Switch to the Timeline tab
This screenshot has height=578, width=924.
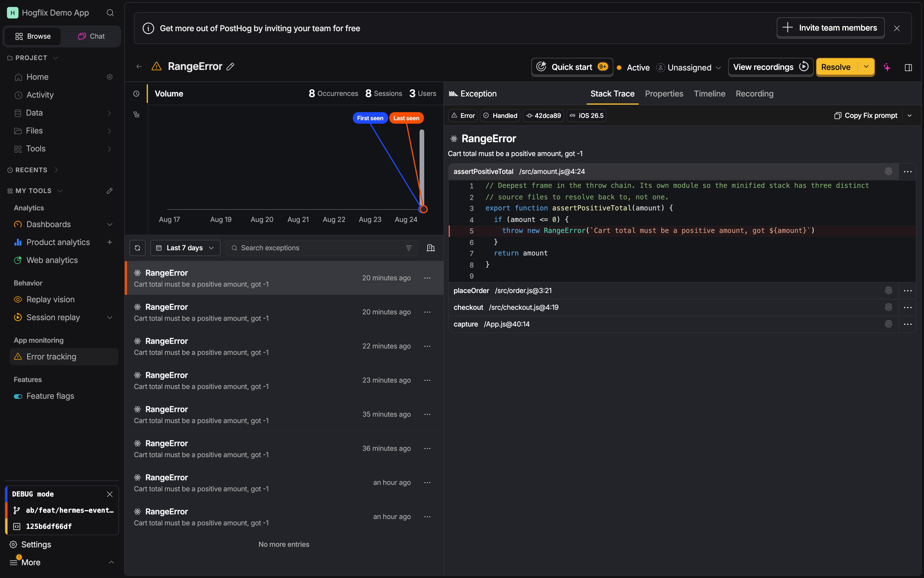(x=709, y=94)
